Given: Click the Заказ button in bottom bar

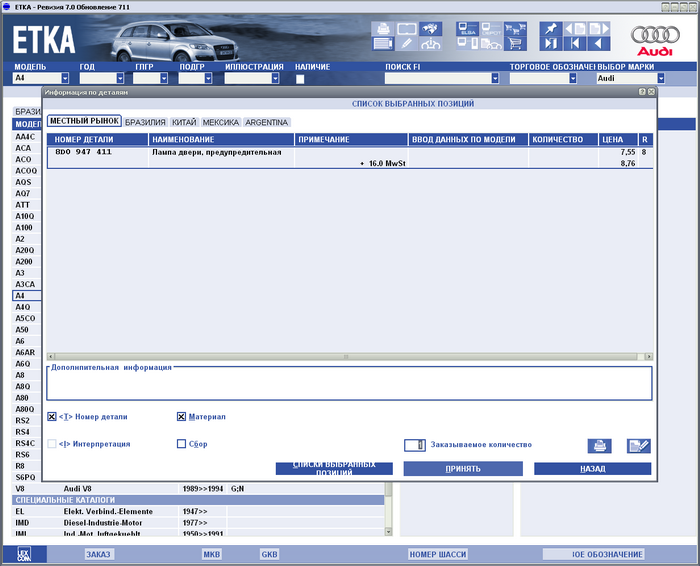Looking at the screenshot, I should [98, 554].
